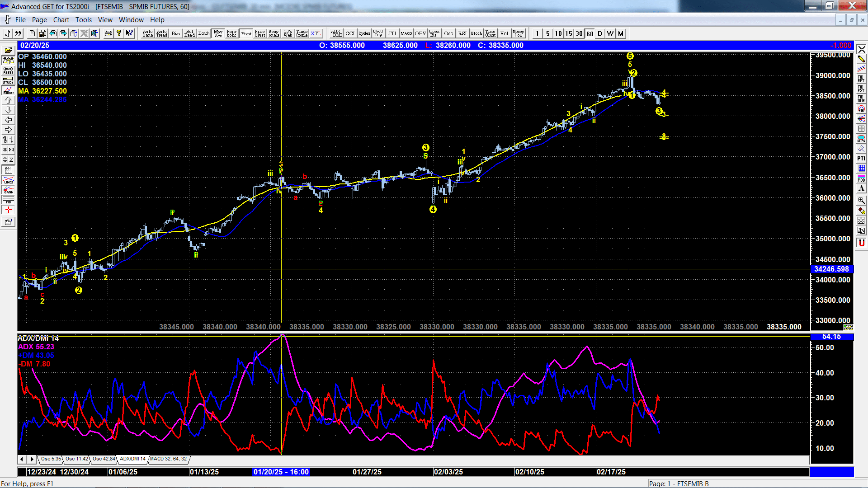Add the CCI indicator
Screen dimensions: 868x488
coord(350,33)
